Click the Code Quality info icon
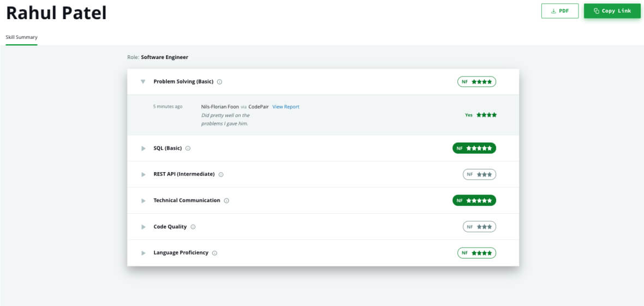Screen dimensions: 644x306 point(193,227)
